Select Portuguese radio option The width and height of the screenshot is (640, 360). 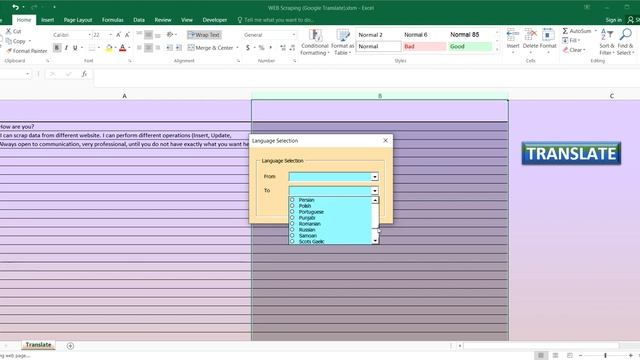(x=292, y=212)
